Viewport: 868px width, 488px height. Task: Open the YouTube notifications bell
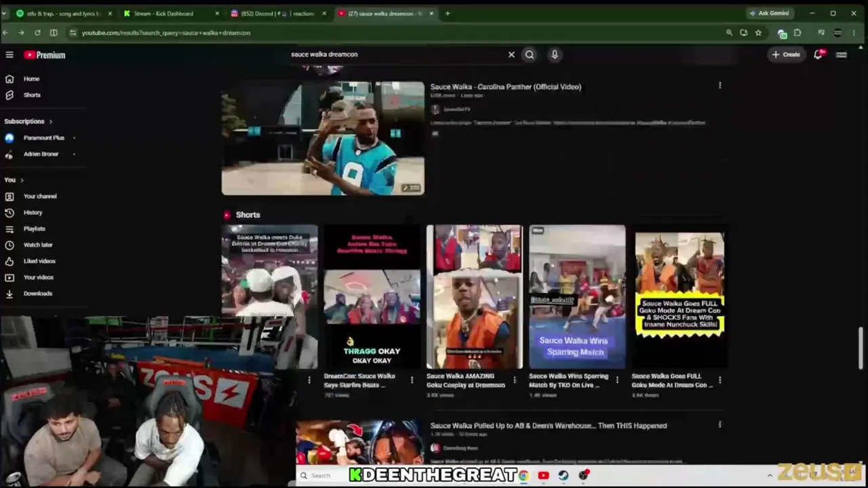[818, 54]
